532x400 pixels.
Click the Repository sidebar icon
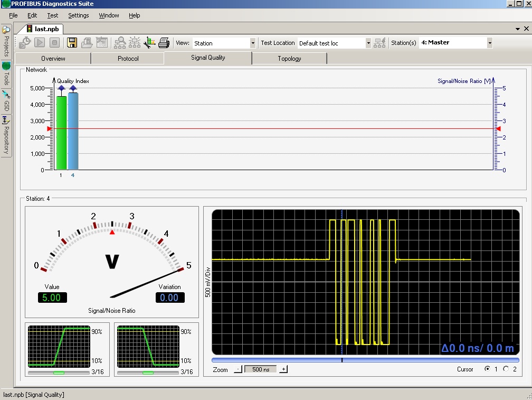[5, 120]
